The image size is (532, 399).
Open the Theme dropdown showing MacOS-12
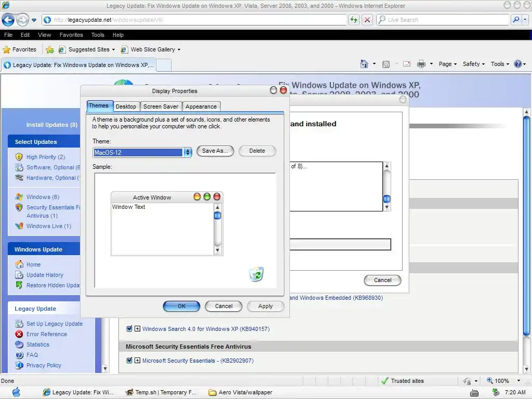point(188,152)
